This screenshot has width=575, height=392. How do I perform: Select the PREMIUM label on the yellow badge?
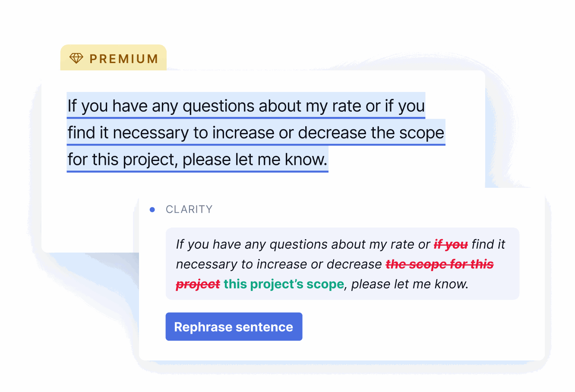[124, 59]
